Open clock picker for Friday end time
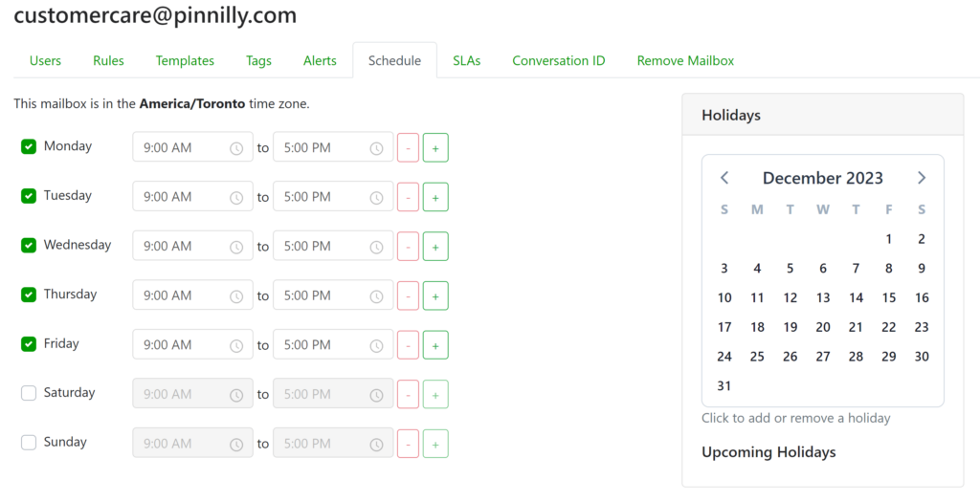 [x=376, y=346]
